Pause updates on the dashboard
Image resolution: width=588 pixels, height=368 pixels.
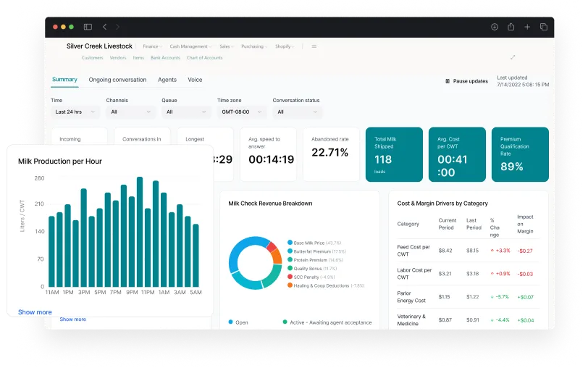(466, 81)
